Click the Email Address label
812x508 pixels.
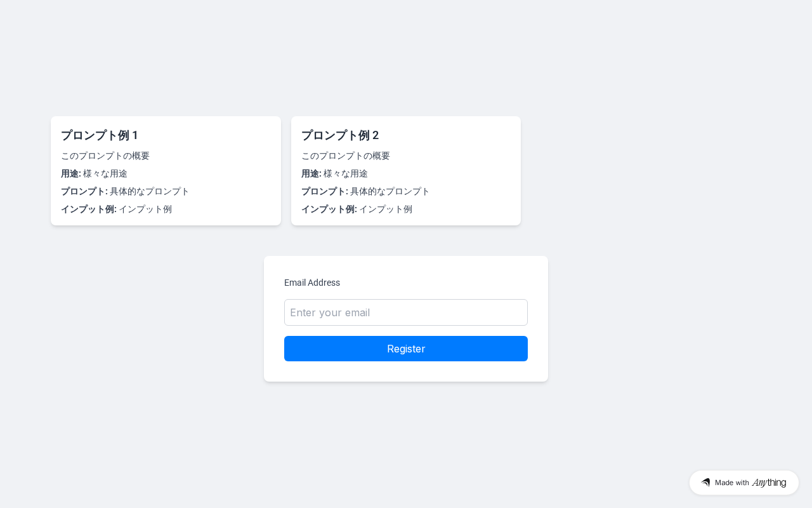(x=312, y=283)
